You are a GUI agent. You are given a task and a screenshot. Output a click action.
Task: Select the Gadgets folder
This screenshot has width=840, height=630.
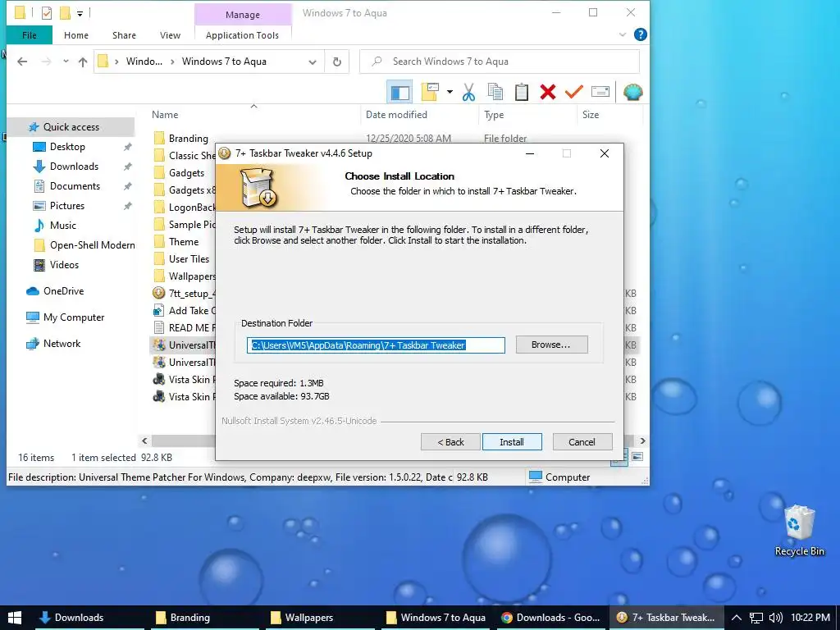[186, 173]
